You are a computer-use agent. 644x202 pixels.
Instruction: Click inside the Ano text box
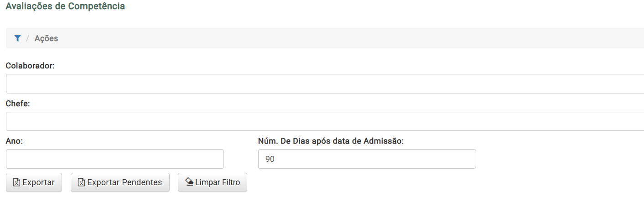point(115,159)
